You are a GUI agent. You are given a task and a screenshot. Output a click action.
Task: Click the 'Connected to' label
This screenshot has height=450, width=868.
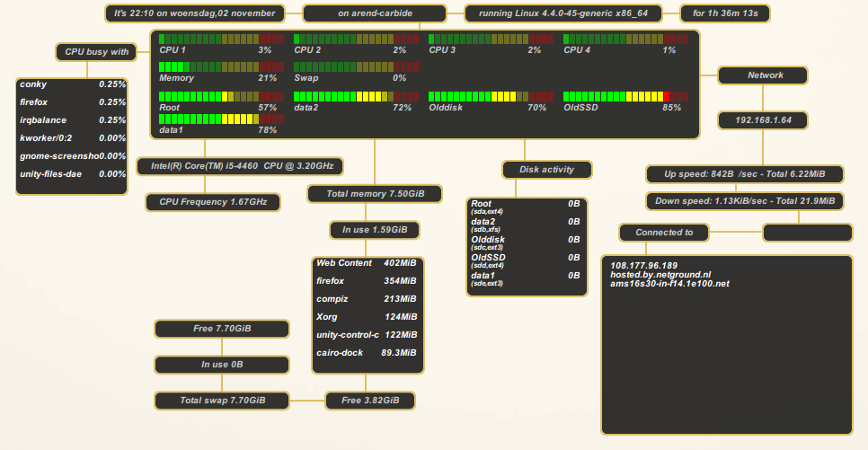pos(664,233)
